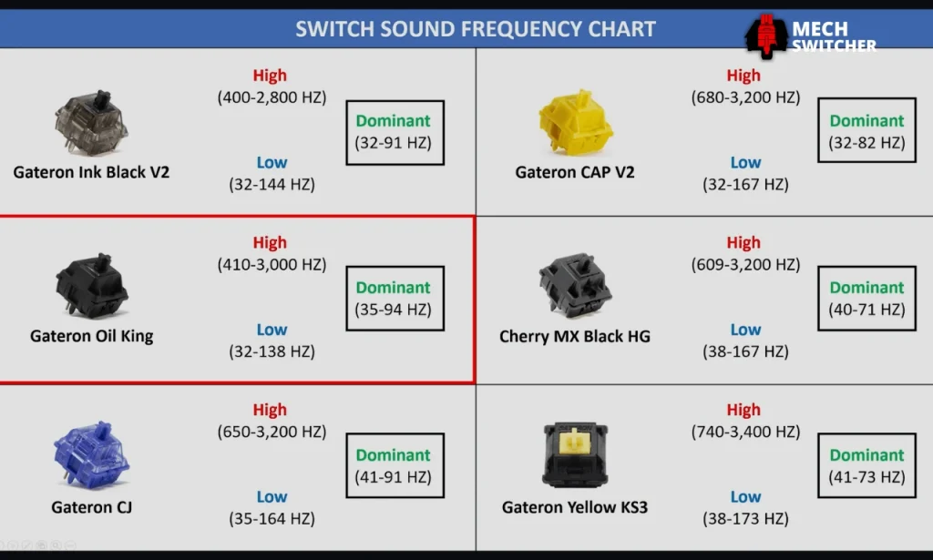
Task: Select the Gateron Oil King switch image
Action: [92, 285]
